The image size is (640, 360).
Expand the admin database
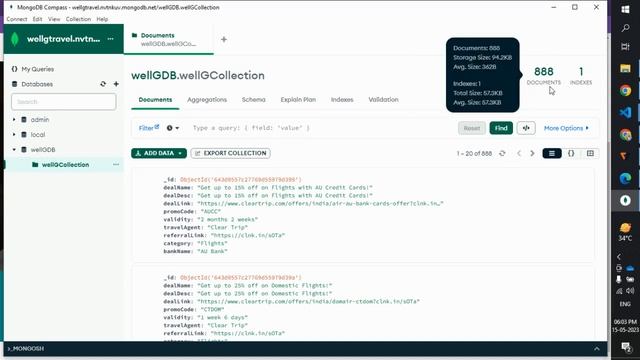coord(14,120)
